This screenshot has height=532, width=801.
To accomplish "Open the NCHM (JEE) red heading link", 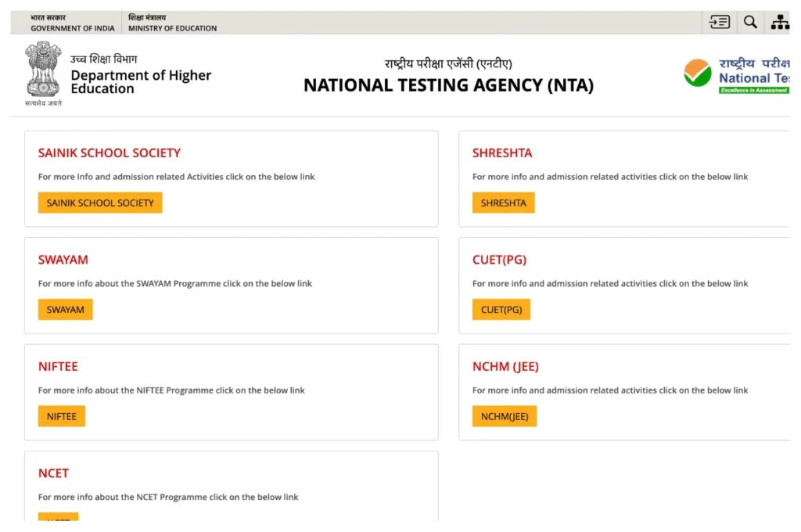I will 505,366.
